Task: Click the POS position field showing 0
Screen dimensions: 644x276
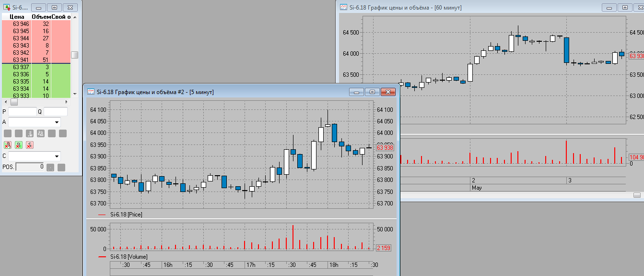Action: 30,167
